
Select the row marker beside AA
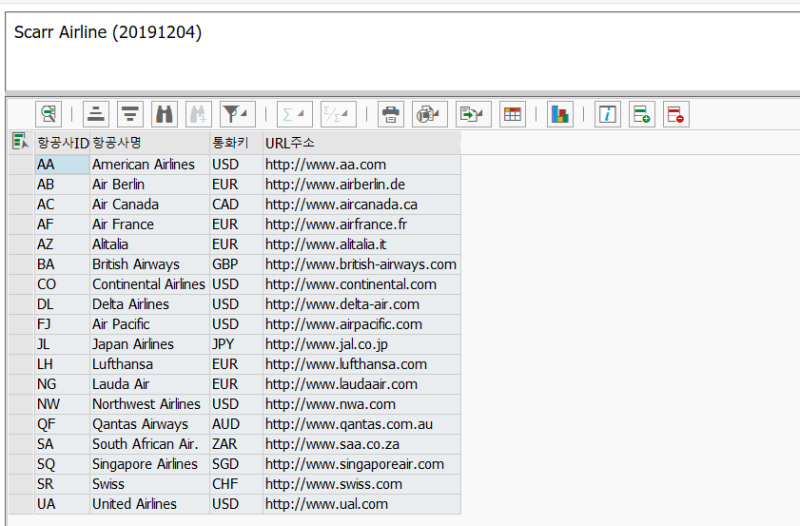(21, 164)
